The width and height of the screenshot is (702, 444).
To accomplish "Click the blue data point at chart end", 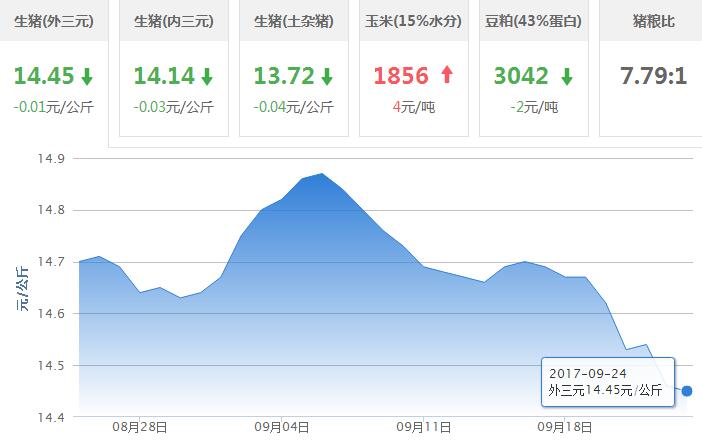I will coord(686,391).
